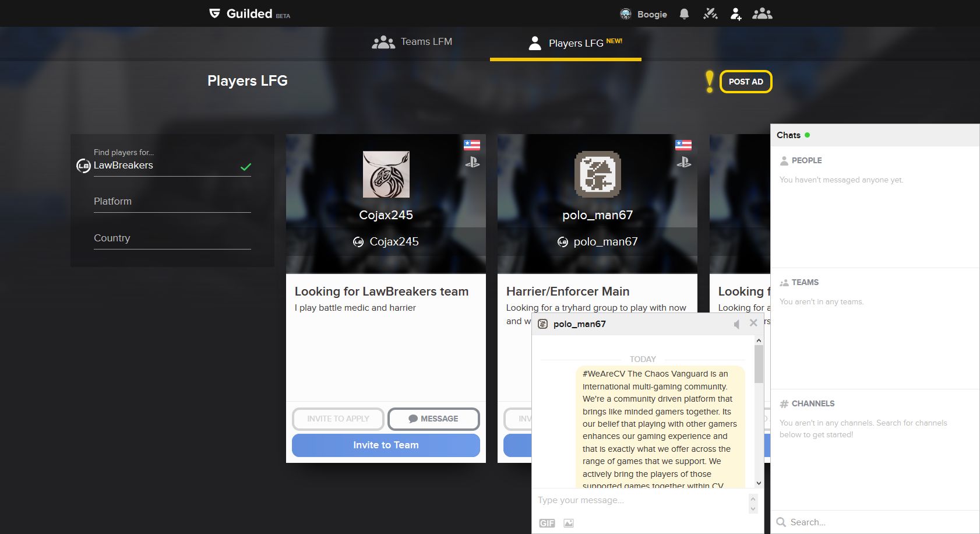Click the Guilded logo in the header
980x534 pixels.
[249, 13]
